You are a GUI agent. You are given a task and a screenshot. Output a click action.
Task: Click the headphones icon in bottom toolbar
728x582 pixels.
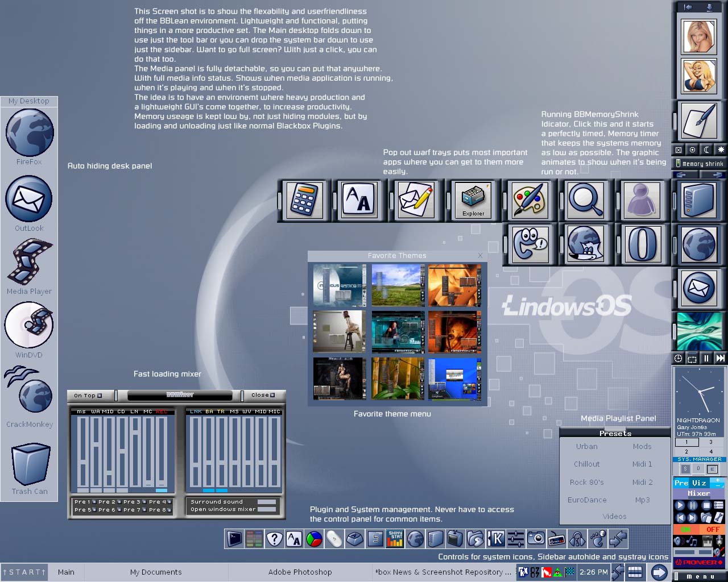coord(577,538)
